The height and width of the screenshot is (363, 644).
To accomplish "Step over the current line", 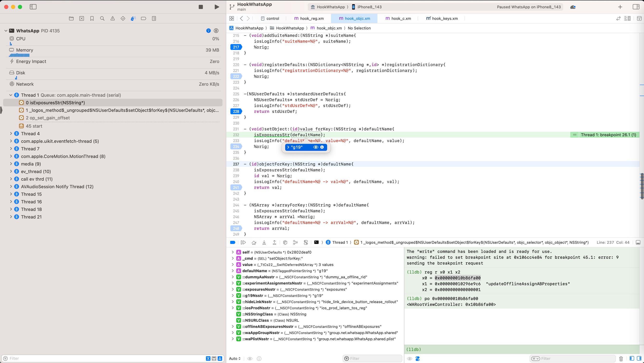I will tap(254, 242).
